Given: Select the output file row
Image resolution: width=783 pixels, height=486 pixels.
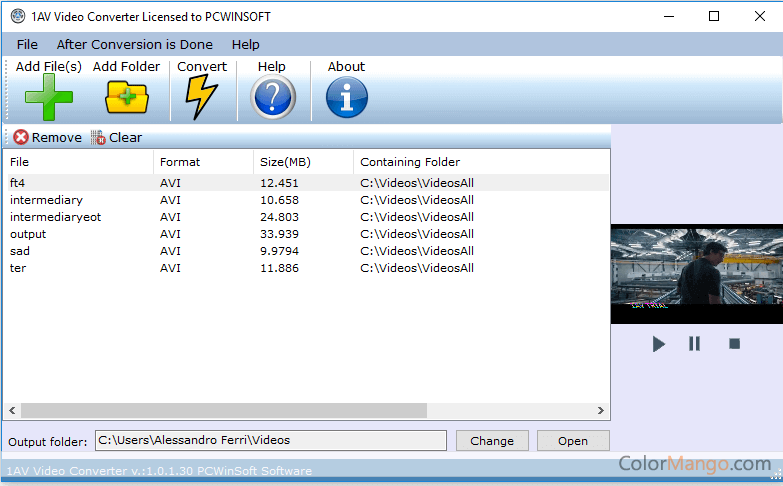Looking at the screenshot, I should 308,234.
